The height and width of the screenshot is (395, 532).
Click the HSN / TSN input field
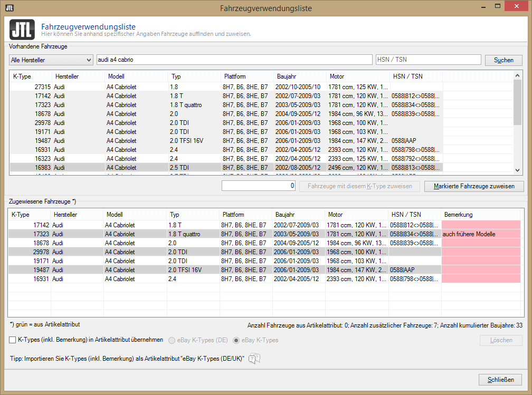pos(427,60)
